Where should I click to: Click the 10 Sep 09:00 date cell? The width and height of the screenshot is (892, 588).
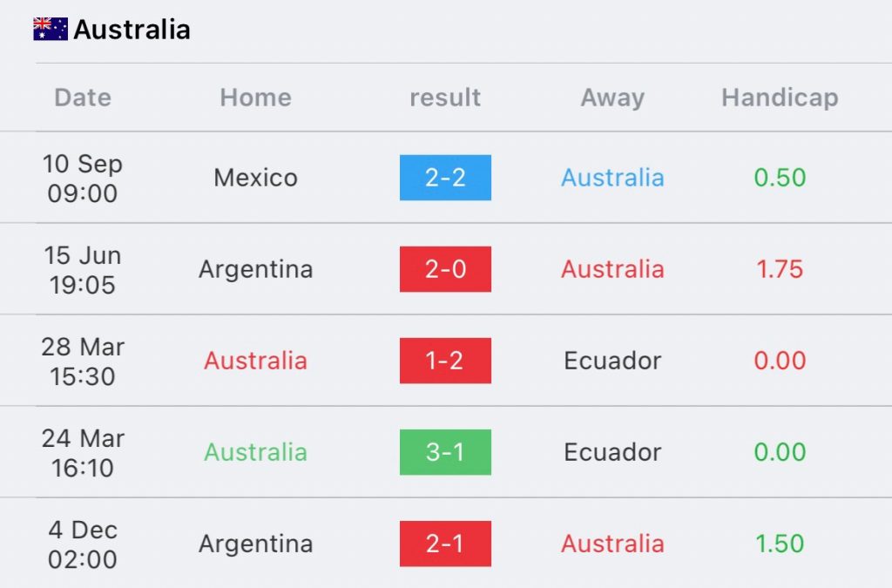[x=83, y=178]
